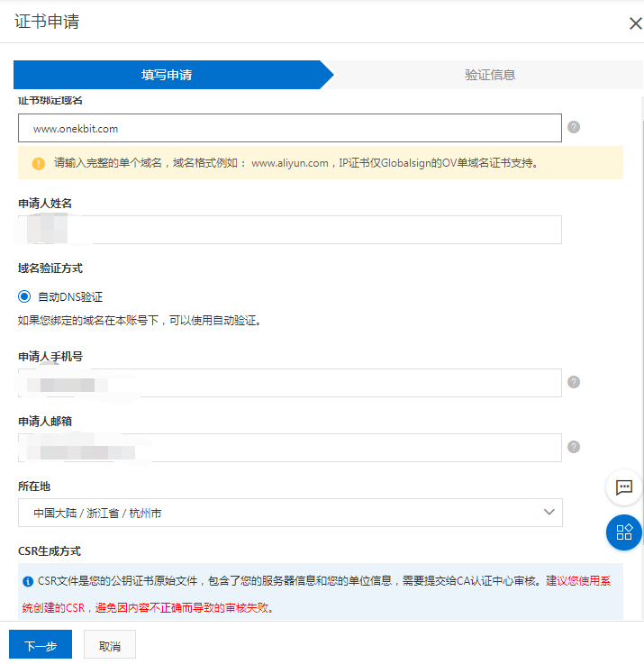Screen dimensions: 644x664
Task: Click the 证书申请 dialog title
Action: [x=47, y=22]
